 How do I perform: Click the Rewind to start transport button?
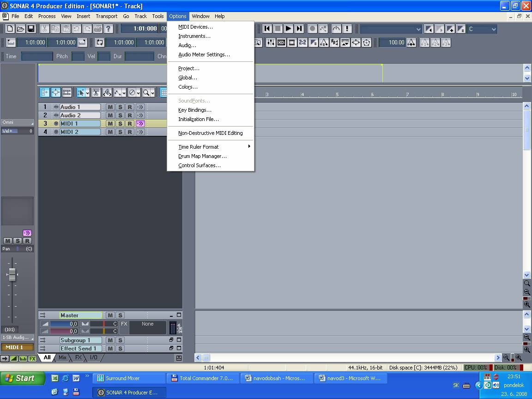point(267,29)
